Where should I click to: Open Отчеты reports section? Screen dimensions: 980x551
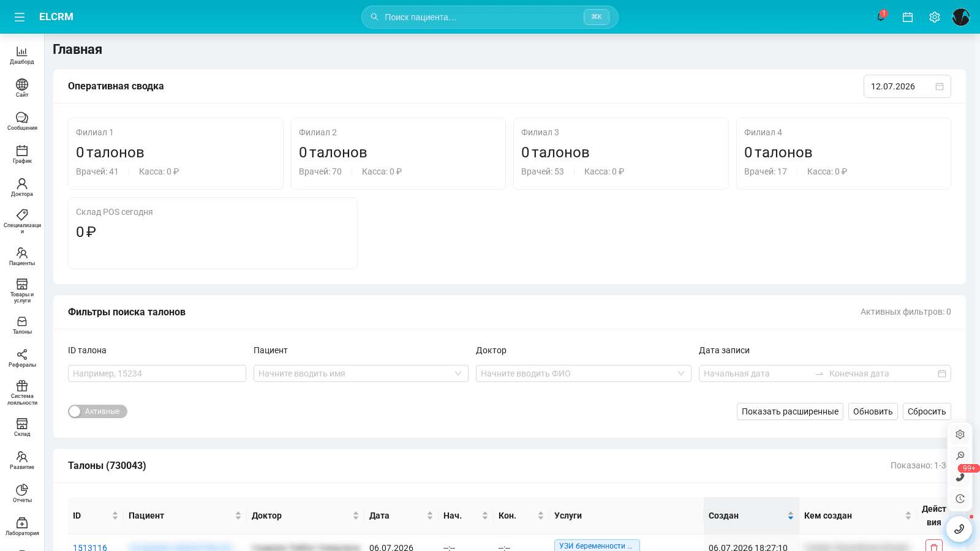[x=22, y=493]
